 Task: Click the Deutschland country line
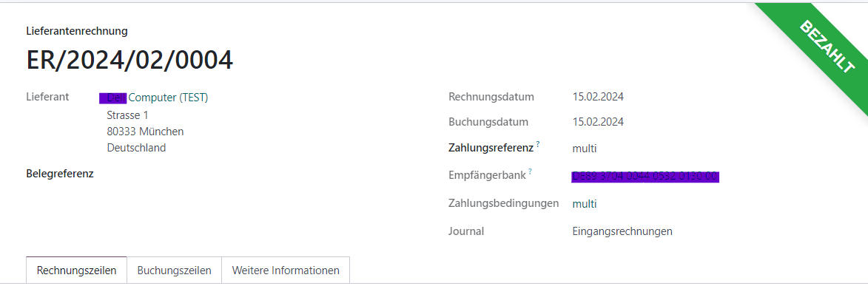pyautogui.click(x=136, y=148)
